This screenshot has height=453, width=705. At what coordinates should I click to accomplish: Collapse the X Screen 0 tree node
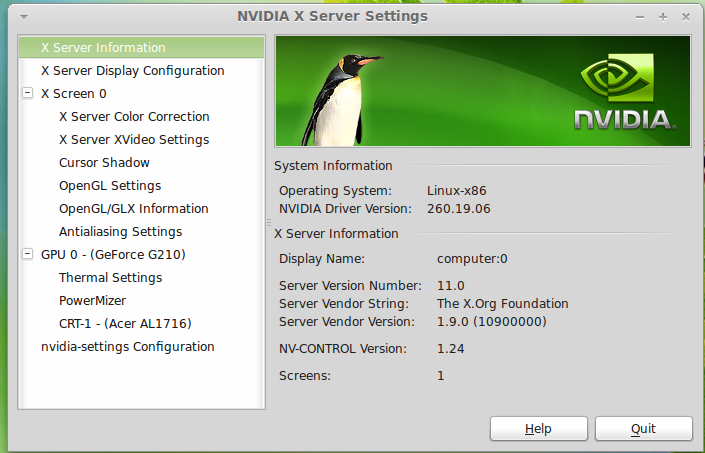click(27, 93)
